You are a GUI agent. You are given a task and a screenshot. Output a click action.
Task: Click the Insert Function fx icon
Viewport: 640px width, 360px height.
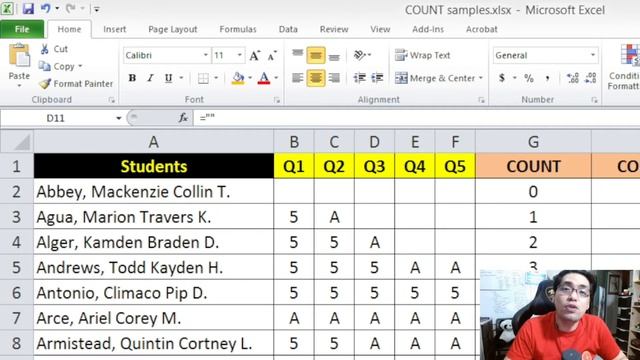click(183, 118)
